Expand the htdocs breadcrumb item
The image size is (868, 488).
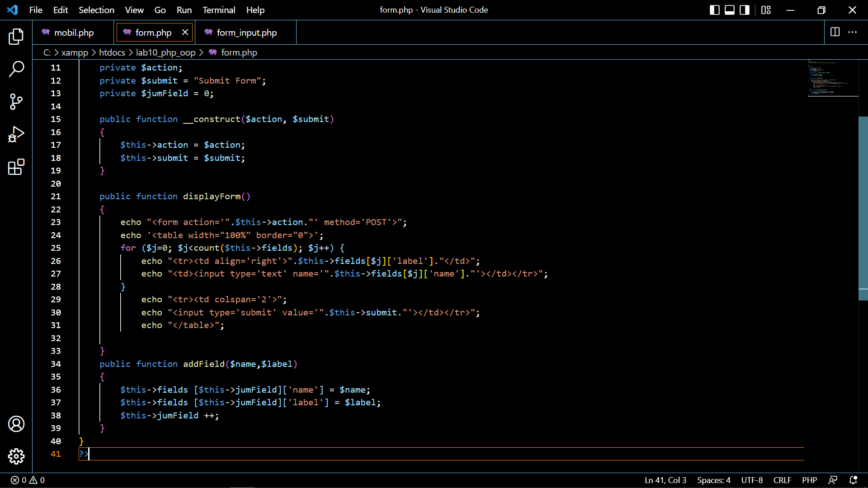click(x=112, y=52)
